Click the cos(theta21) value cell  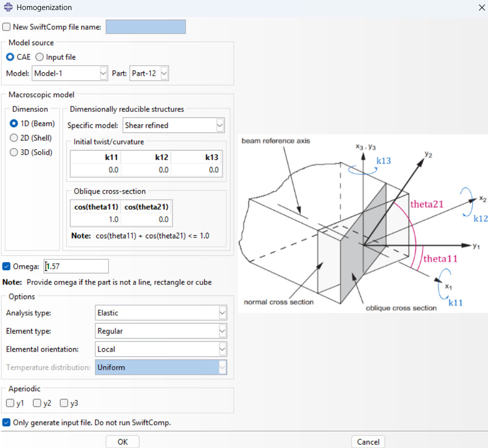pos(146,219)
